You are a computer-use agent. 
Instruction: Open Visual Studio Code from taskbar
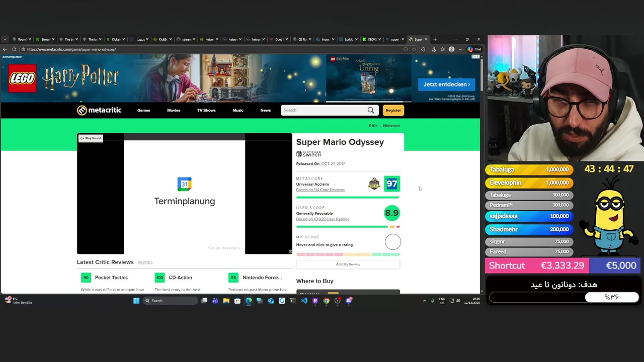coord(304,301)
